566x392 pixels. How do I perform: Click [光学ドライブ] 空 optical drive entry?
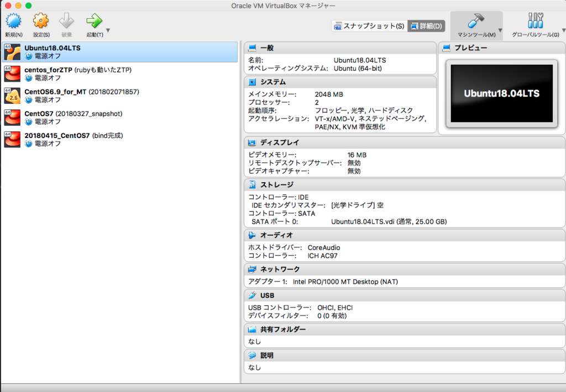(x=357, y=205)
